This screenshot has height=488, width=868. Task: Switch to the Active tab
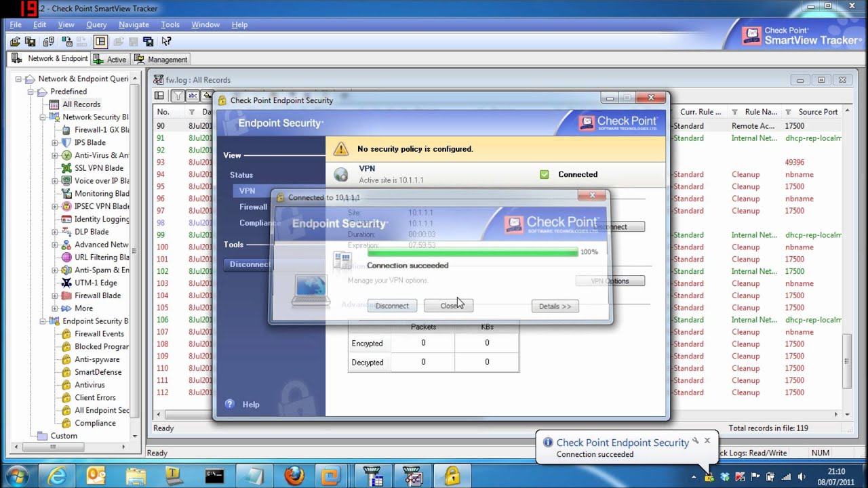pyautogui.click(x=111, y=59)
